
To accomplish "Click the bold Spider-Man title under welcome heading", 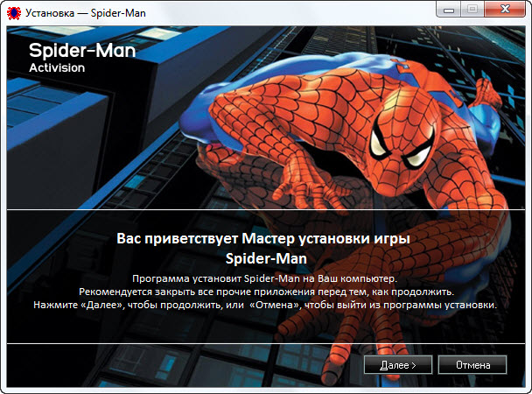I will (x=264, y=258).
